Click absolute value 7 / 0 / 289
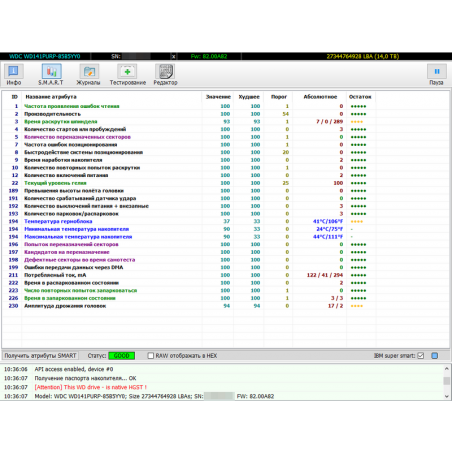Viewport: 452px width, 452px height. (329, 122)
